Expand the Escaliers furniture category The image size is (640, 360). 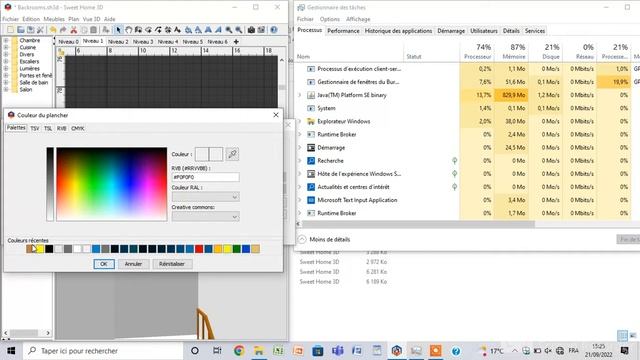tap(6, 61)
